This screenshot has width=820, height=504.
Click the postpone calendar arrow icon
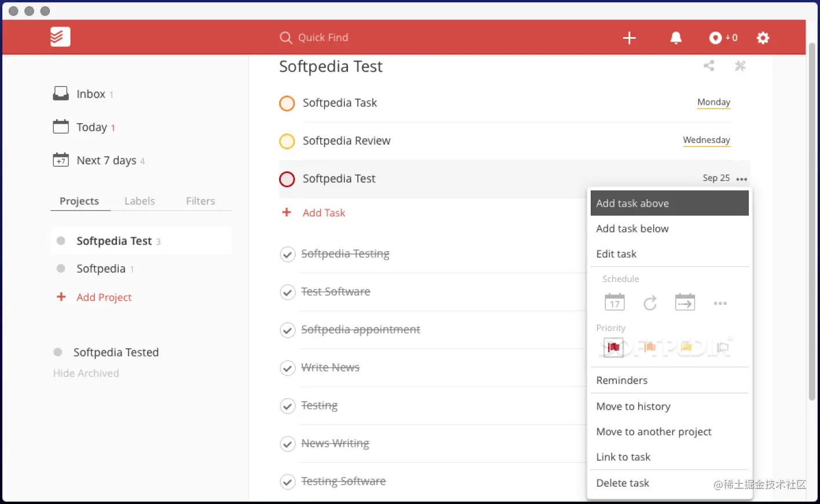(x=685, y=302)
